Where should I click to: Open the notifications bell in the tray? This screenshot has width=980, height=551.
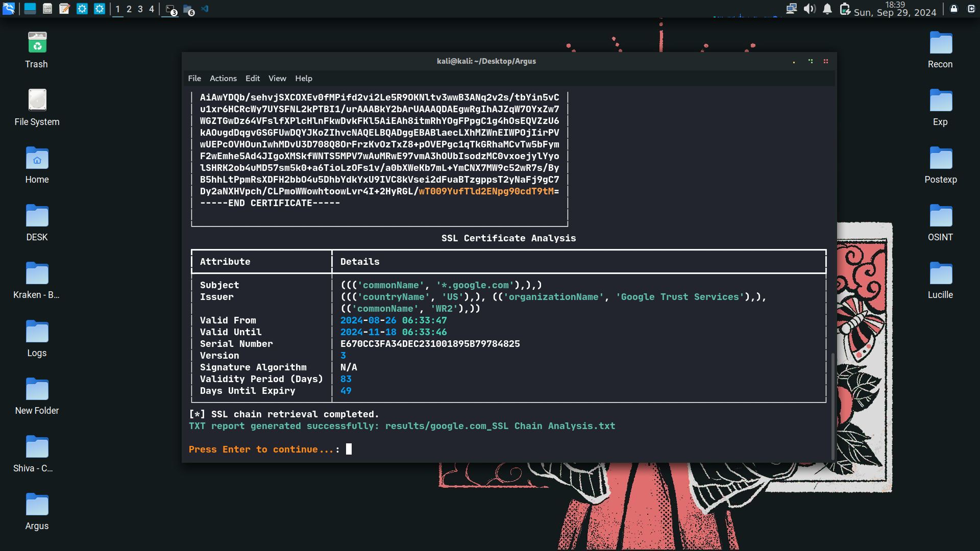tap(827, 9)
